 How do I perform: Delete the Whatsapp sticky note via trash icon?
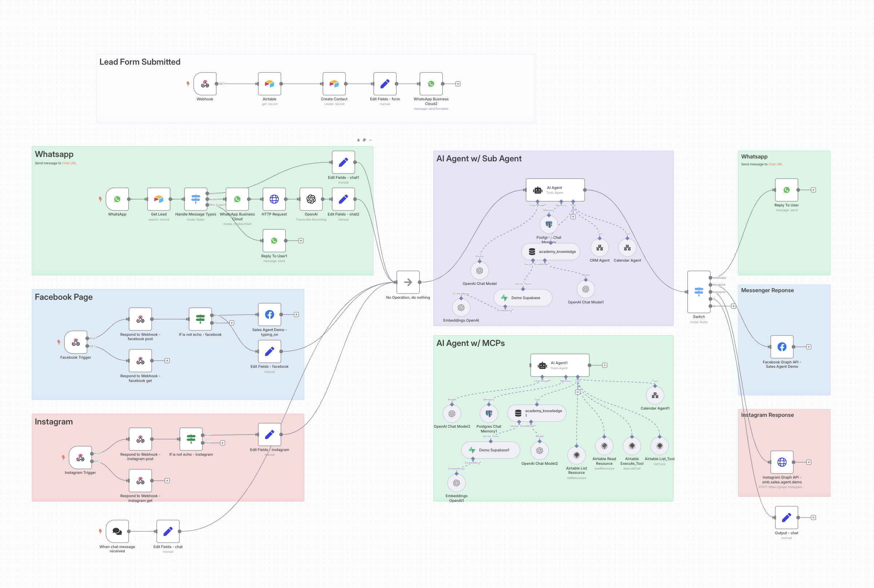tap(358, 140)
